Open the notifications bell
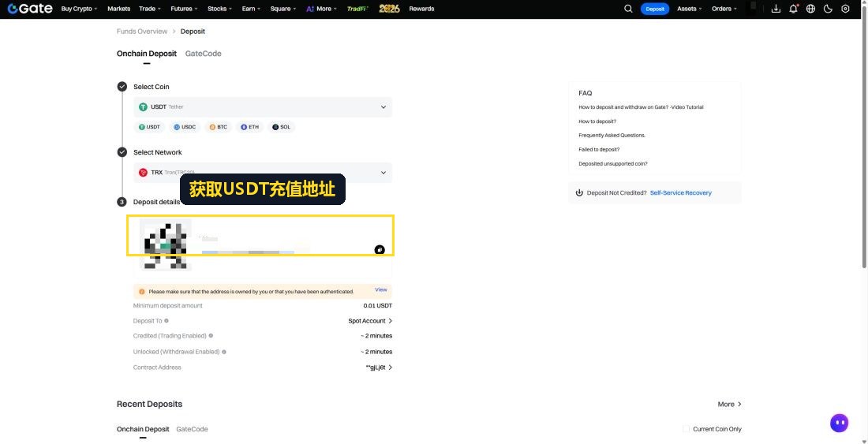This screenshot has width=868, height=444. (793, 9)
